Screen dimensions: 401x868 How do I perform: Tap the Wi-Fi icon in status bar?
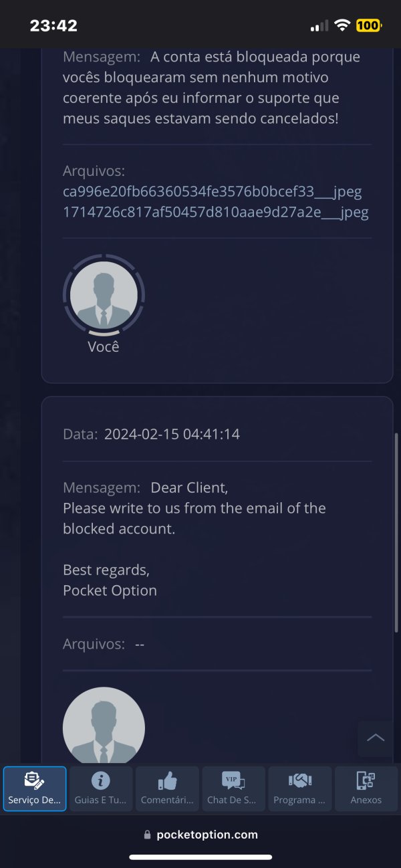[x=343, y=25]
